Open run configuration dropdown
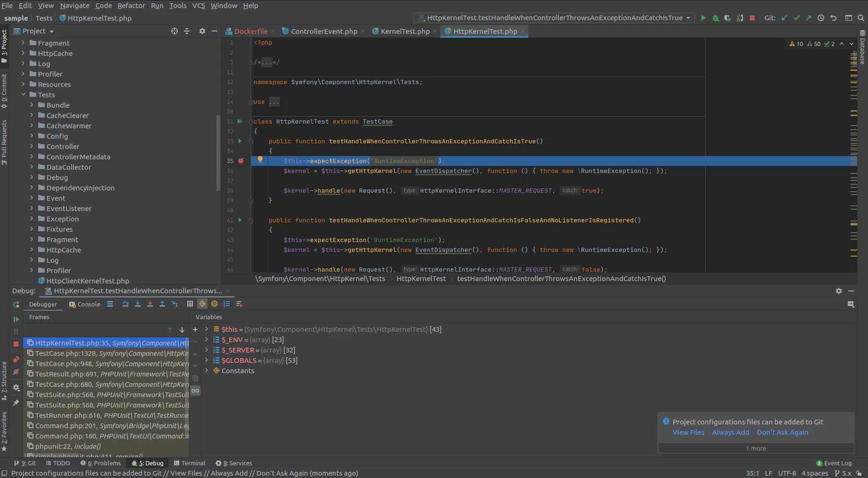 [x=688, y=18]
